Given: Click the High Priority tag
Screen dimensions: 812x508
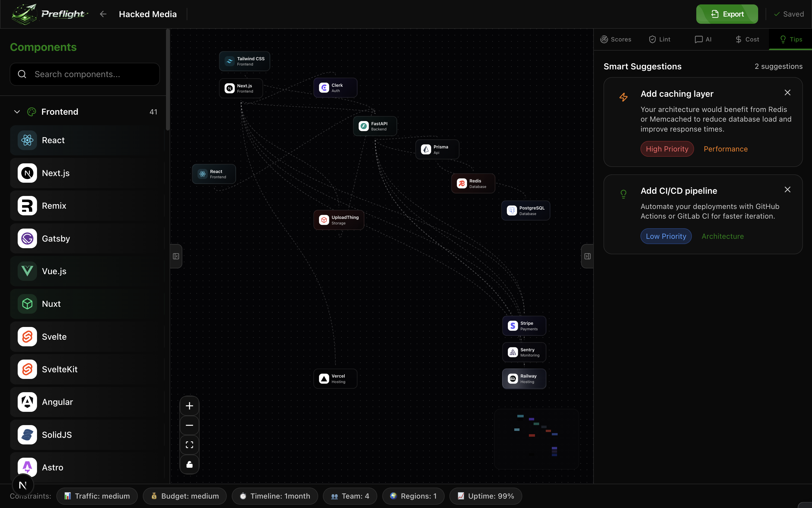Looking at the screenshot, I should pyautogui.click(x=667, y=149).
